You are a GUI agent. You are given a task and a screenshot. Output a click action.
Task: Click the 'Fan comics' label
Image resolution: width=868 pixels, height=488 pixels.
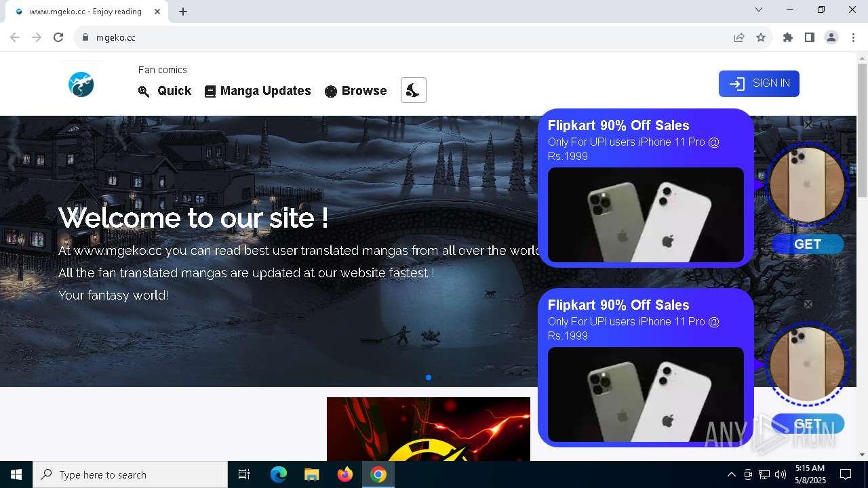point(163,70)
